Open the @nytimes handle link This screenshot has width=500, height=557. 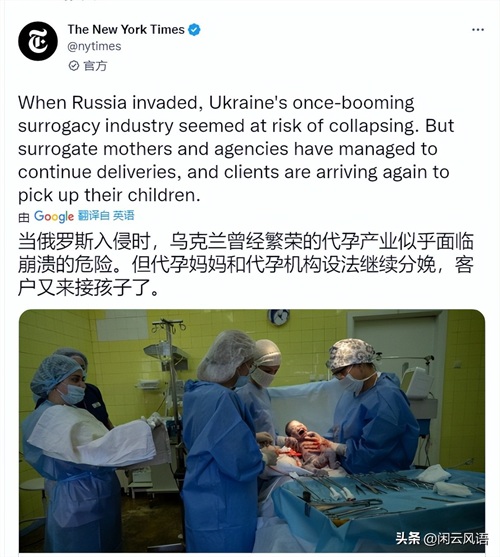94,47
